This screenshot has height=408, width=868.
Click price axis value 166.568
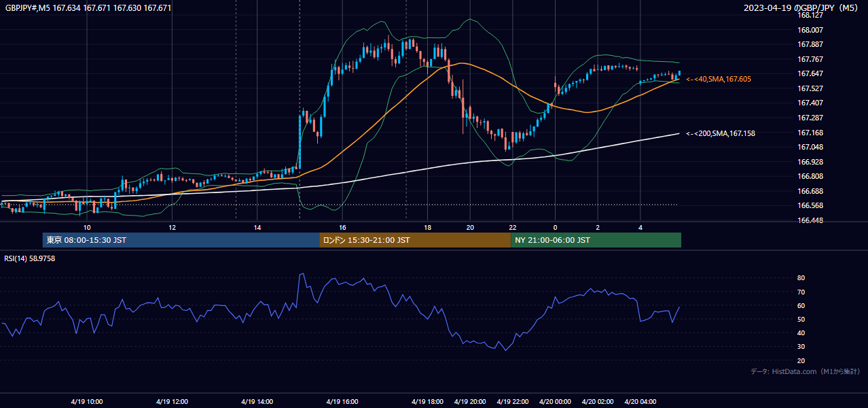point(810,205)
